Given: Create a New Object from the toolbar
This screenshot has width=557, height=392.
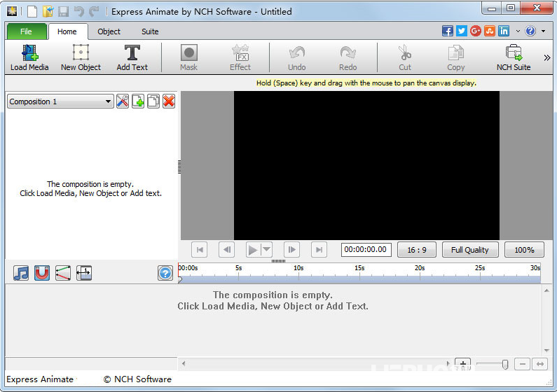Looking at the screenshot, I should pyautogui.click(x=81, y=58).
